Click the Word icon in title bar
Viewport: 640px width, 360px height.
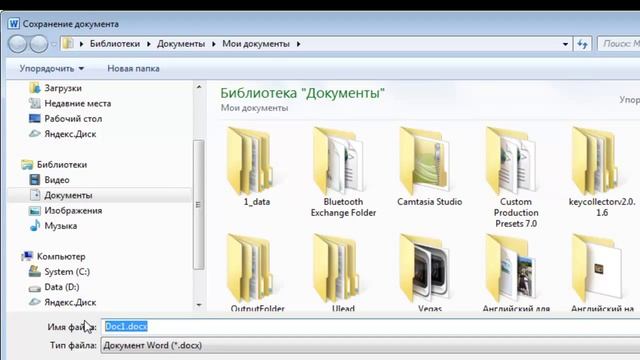13,24
